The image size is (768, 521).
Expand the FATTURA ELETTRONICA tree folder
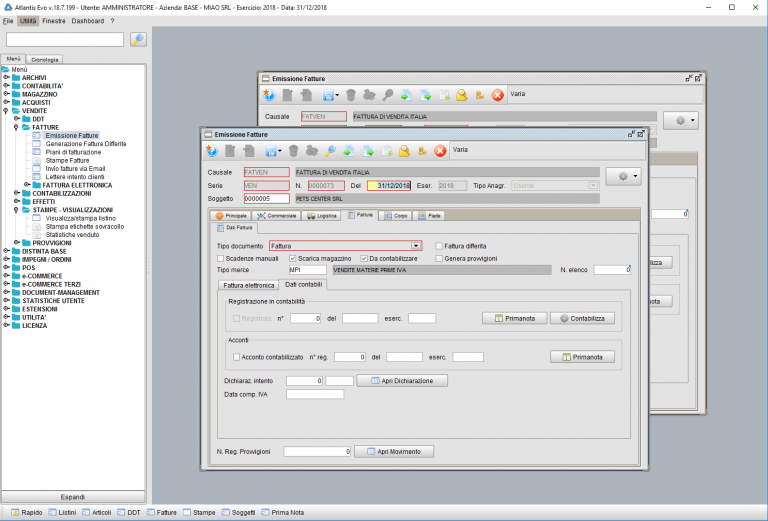[27, 185]
